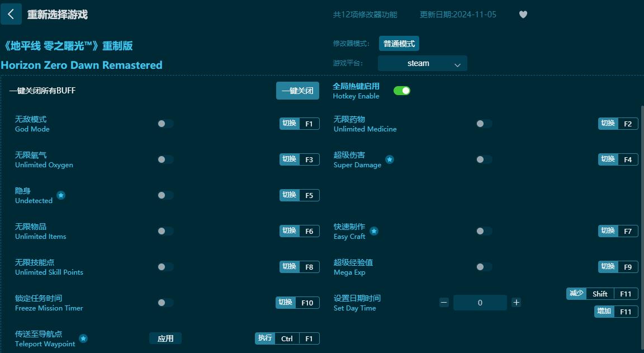
Task: Click the F5 hotkey for Undetected
Action: coord(309,195)
